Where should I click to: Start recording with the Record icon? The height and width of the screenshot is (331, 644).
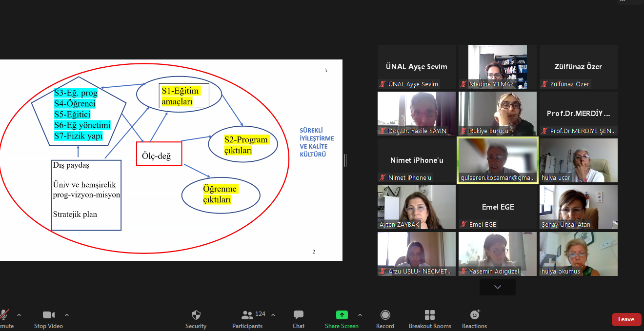coord(385,315)
